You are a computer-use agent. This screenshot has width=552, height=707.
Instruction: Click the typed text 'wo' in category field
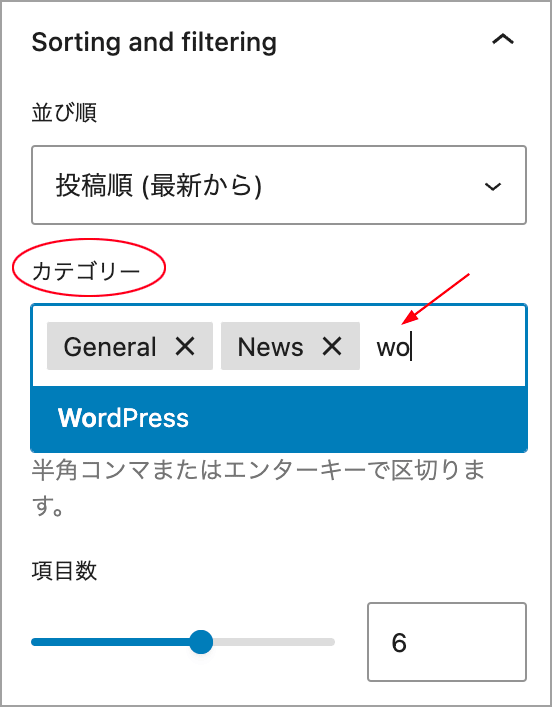(x=393, y=347)
